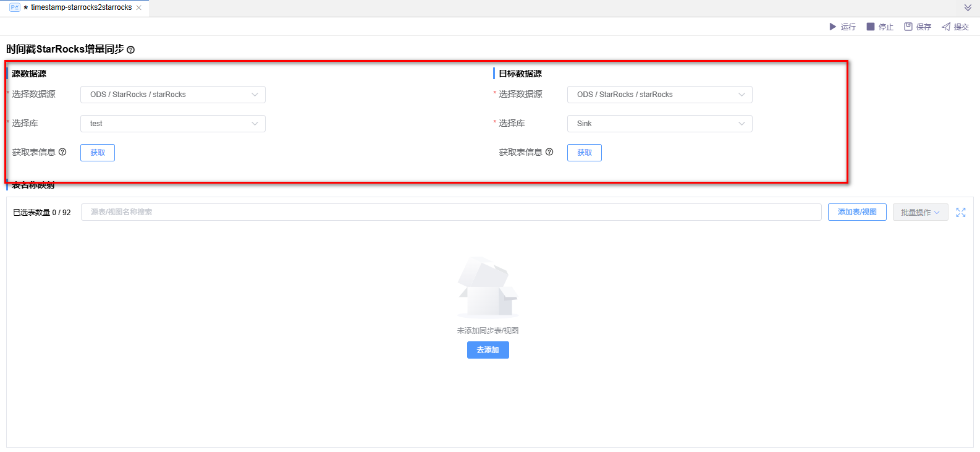Expand the tab list chevron at top right

[968, 7]
